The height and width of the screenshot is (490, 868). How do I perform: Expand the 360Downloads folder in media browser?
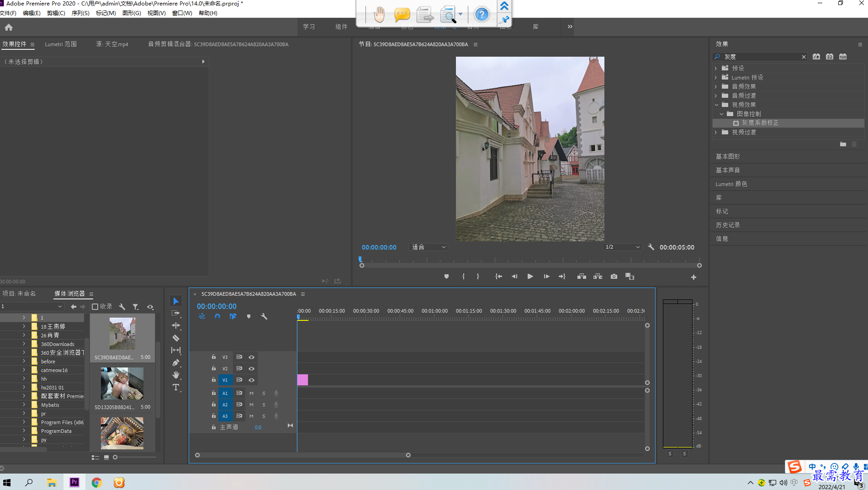pos(24,344)
